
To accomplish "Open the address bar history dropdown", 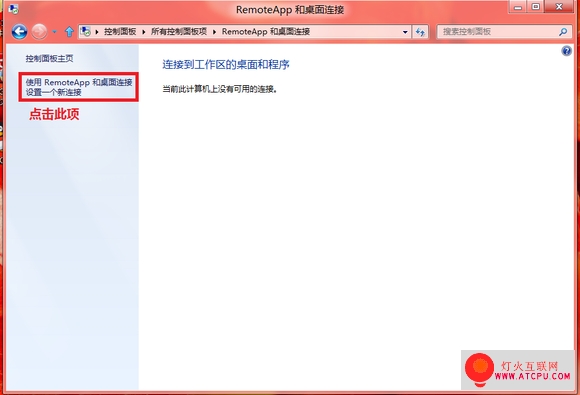I will pos(405,32).
